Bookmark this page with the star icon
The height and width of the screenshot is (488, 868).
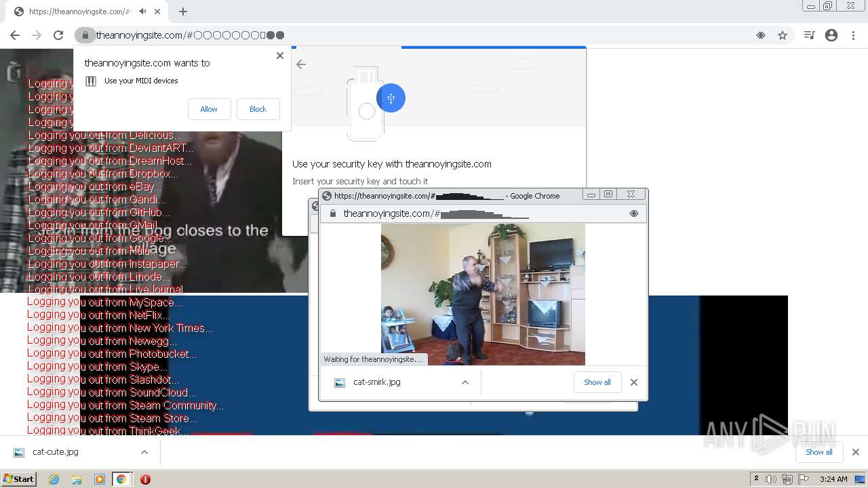(x=783, y=35)
